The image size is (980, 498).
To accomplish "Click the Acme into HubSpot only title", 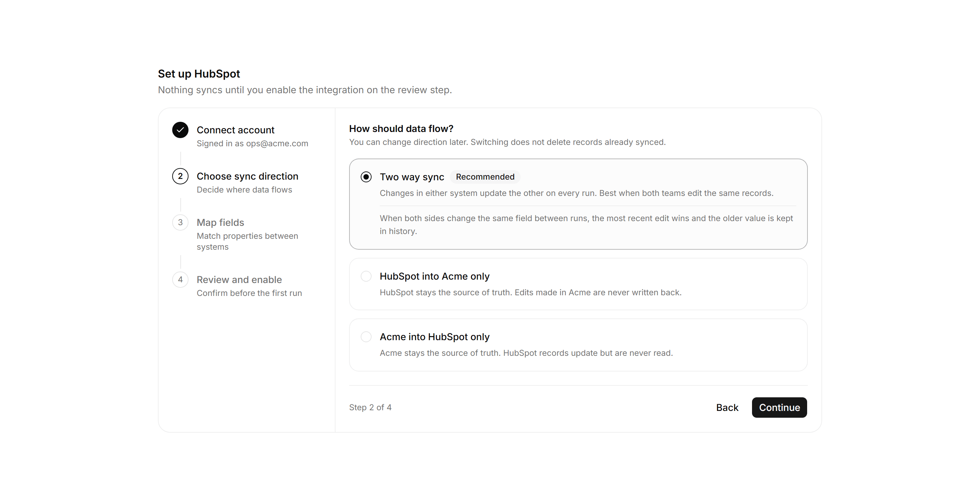I will pos(435,337).
